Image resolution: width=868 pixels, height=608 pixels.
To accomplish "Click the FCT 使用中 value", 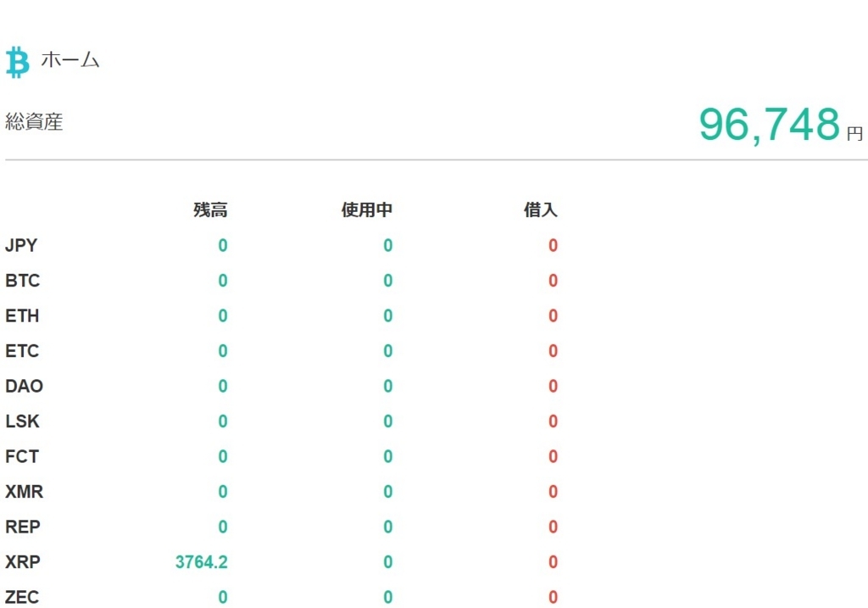I will (388, 456).
